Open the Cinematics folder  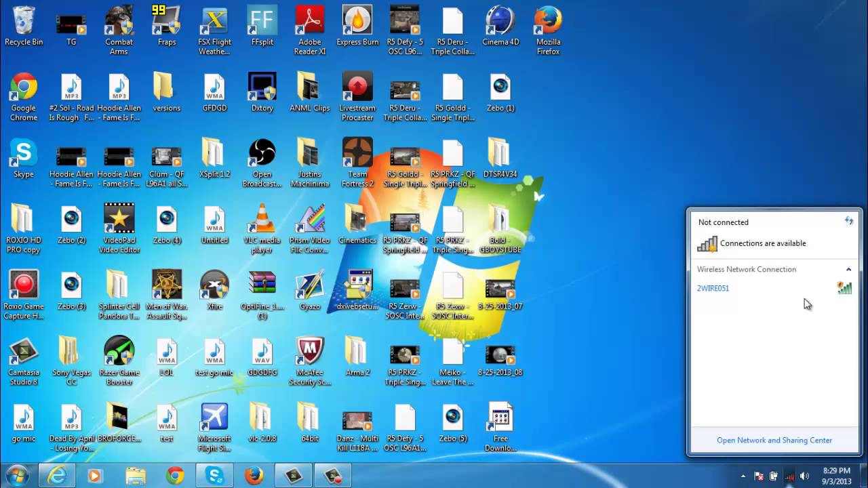pyautogui.click(x=357, y=225)
